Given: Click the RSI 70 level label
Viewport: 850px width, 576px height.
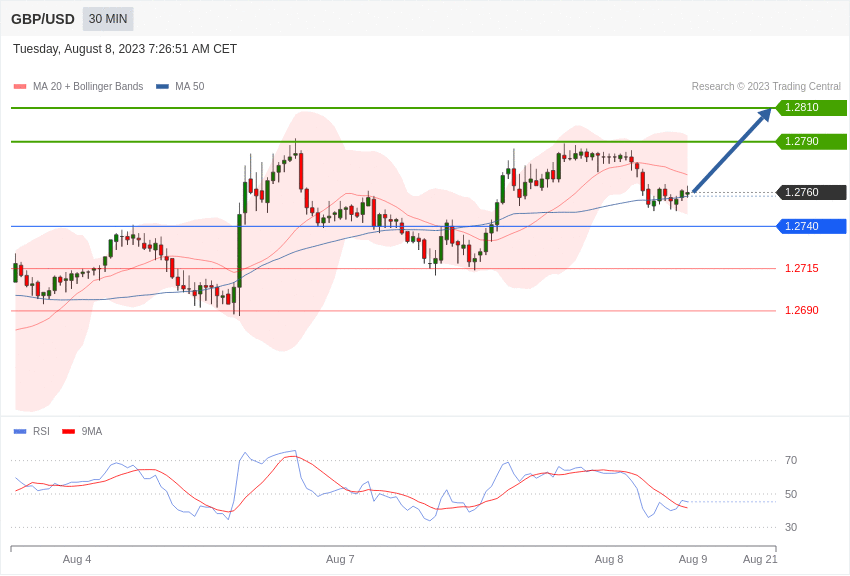Looking at the screenshot, I should click(791, 461).
